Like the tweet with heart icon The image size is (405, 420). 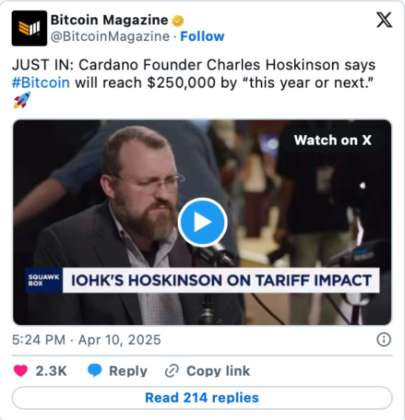click(20, 371)
